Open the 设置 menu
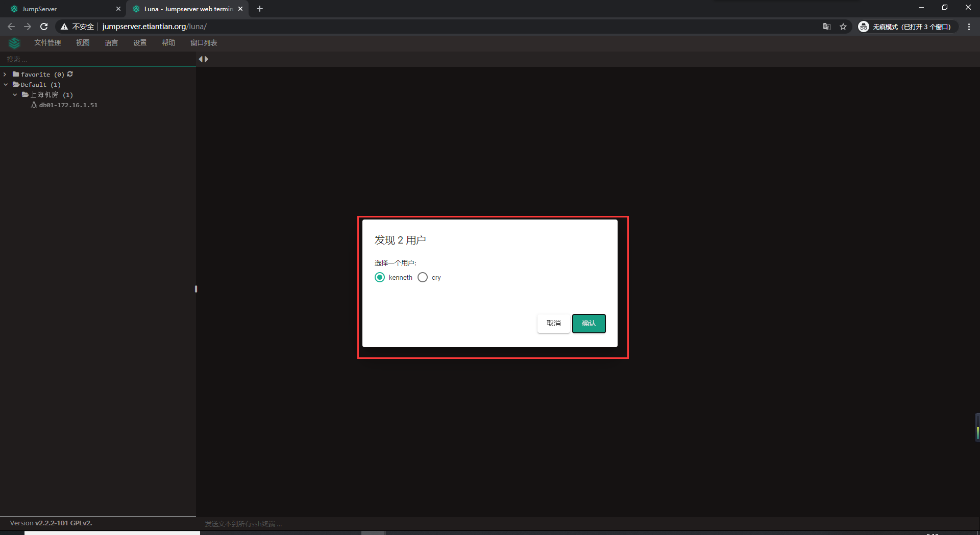The image size is (980, 535). click(x=140, y=43)
